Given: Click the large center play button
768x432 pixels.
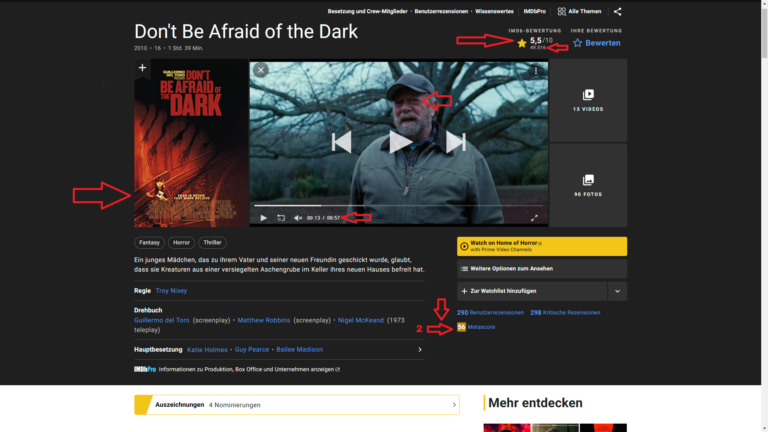Looking at the screenshot, I should 400,142.
